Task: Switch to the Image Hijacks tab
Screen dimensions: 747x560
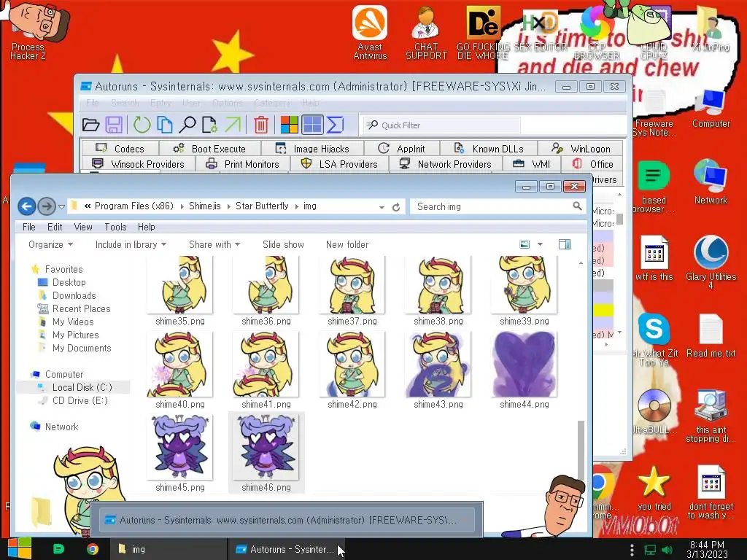Action: [312, 149]
